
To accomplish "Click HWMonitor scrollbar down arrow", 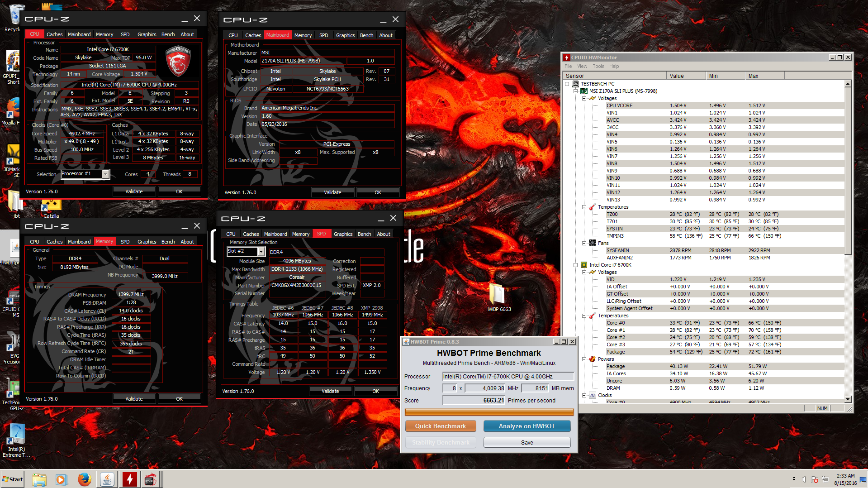I will (848, 399).
